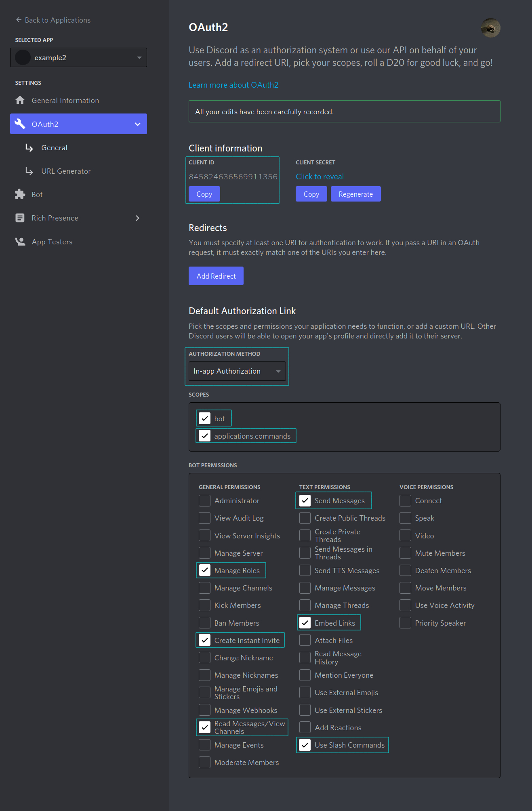Click the back arrow icon beside Back to Applications
Viewport: 532px width, 811px height.
click(19, 20)
